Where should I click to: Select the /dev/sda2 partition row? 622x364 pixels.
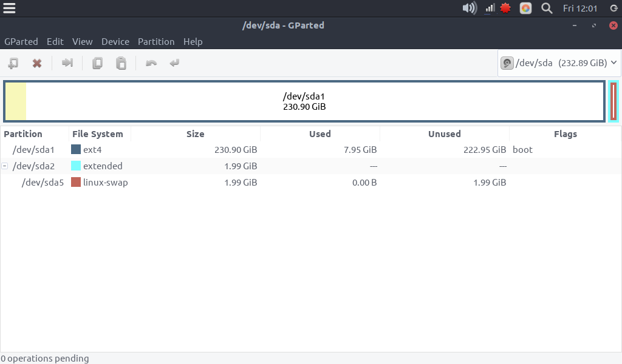tap(310, 166)
